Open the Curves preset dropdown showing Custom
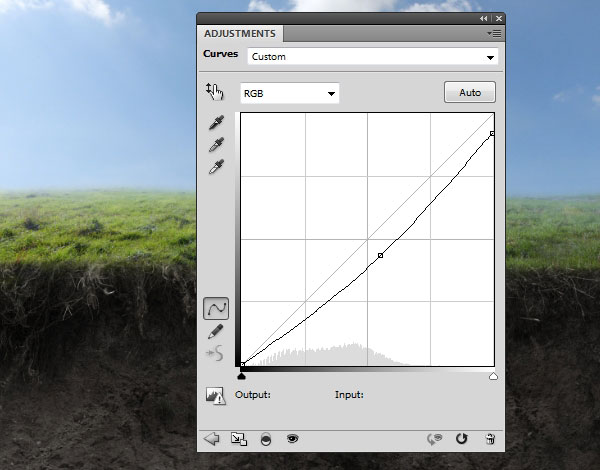600x470 pixels. 373,57
